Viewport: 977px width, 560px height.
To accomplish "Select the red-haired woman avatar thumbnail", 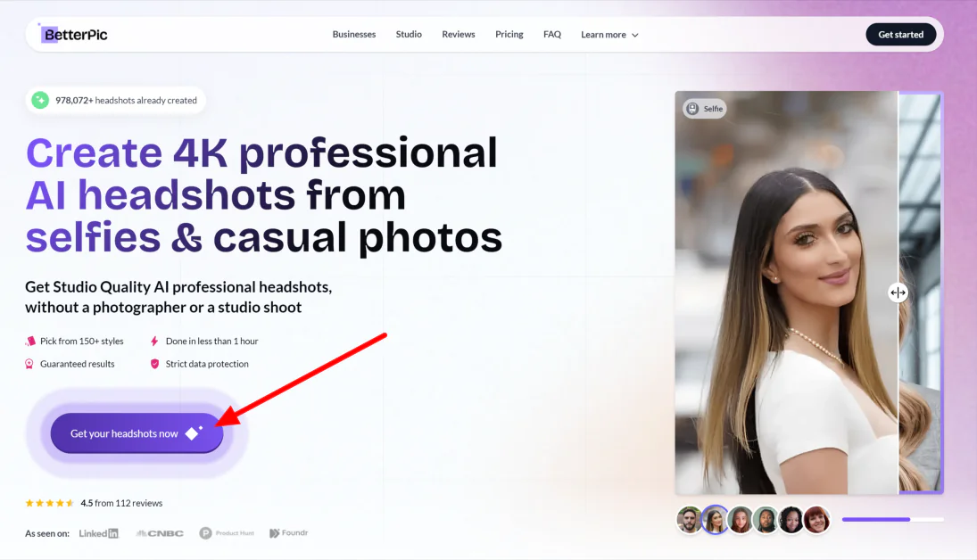I will click(x=816, y=520).
